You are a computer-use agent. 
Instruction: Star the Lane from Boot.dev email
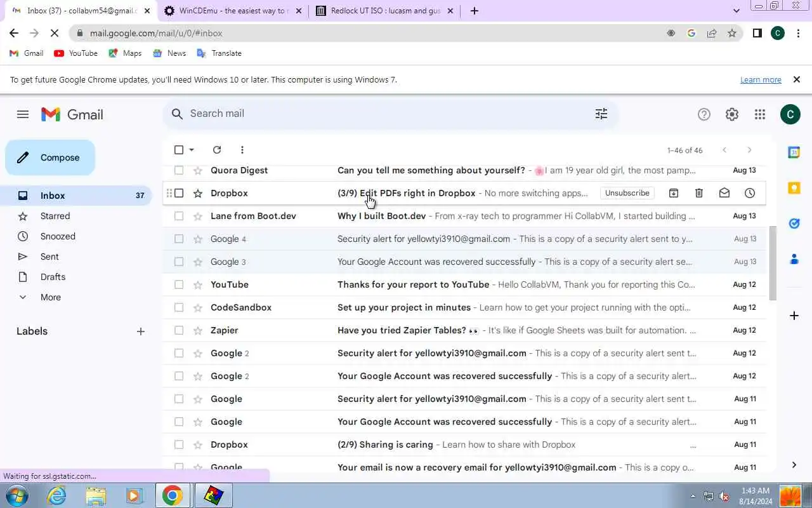[198, 216]
